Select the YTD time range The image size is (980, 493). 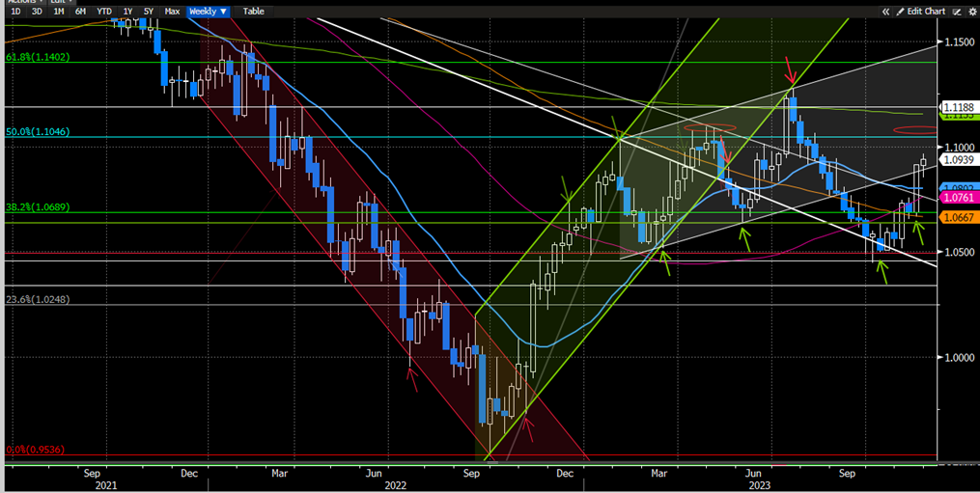(x=104, y=12)
